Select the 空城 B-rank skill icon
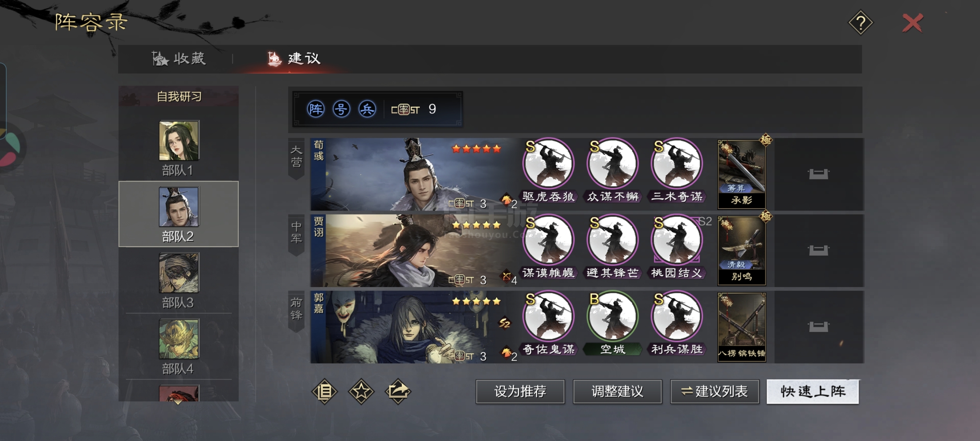 click(612, 316)
